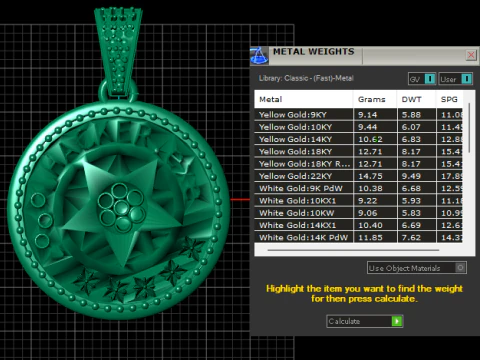This screenshot has width=480, height=360.
Task: Select the White Gold:9K PdW row
Action: [x=358, y=188]
